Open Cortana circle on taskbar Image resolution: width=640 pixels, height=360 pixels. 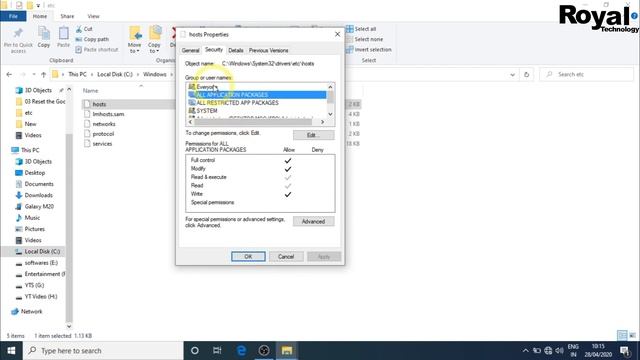(x=195, y=351)
